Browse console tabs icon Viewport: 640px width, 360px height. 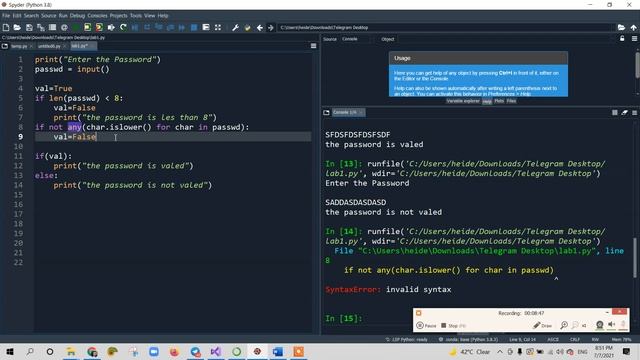pos(326,112)
